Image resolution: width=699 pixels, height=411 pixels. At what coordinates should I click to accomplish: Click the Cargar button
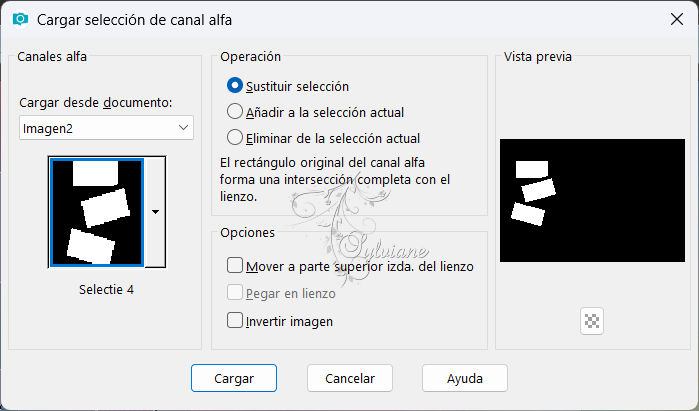coord(234,378)
